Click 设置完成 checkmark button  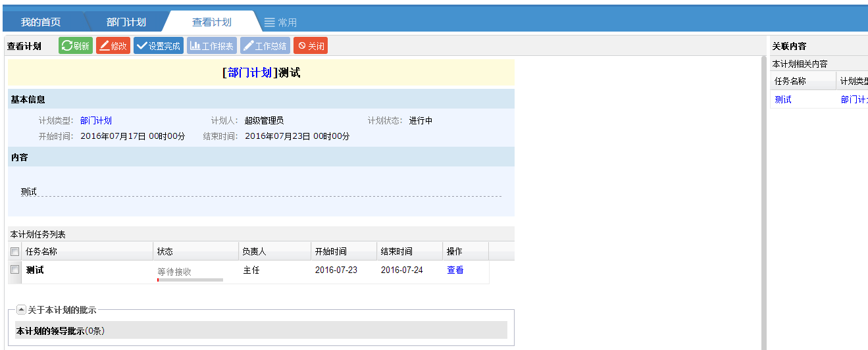coord(159,46)
